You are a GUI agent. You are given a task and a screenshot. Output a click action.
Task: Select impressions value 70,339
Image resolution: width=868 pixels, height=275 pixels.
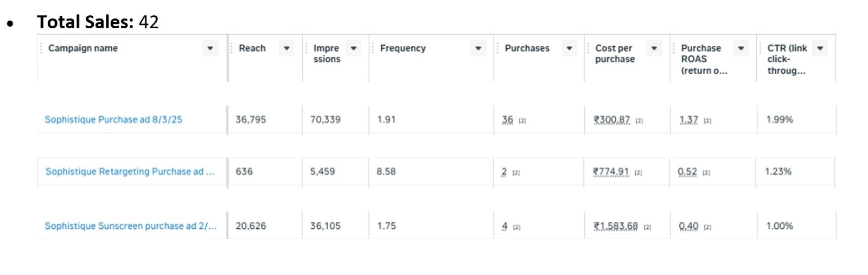[x=325, y=120]
